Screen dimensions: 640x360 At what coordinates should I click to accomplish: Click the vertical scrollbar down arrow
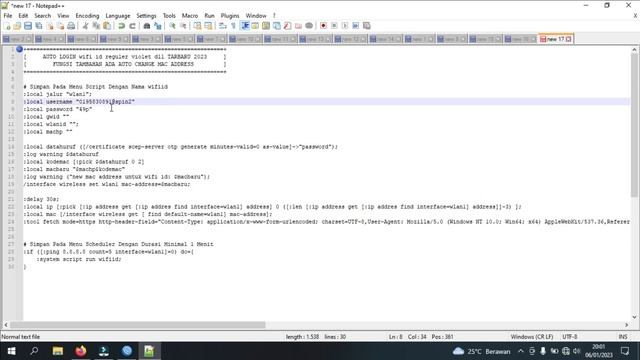coord(634,317)
